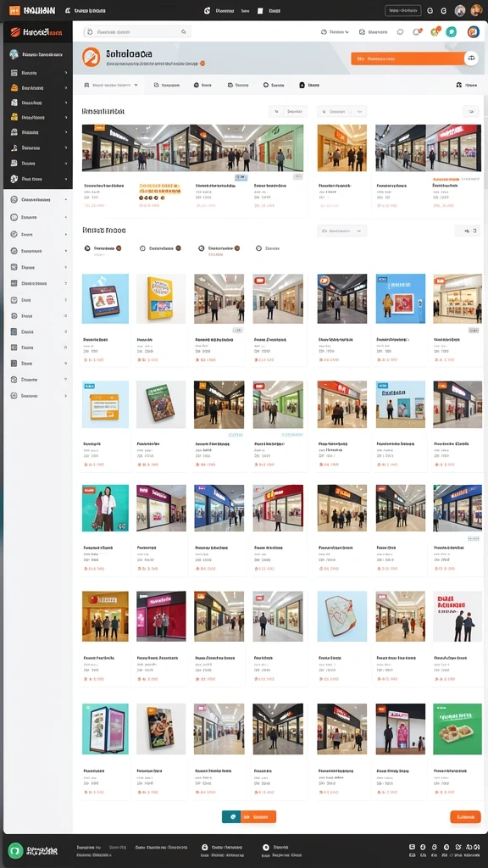Open the dropdown with caret in tab row
Screen dimensions: 488x868
point(111,86)
